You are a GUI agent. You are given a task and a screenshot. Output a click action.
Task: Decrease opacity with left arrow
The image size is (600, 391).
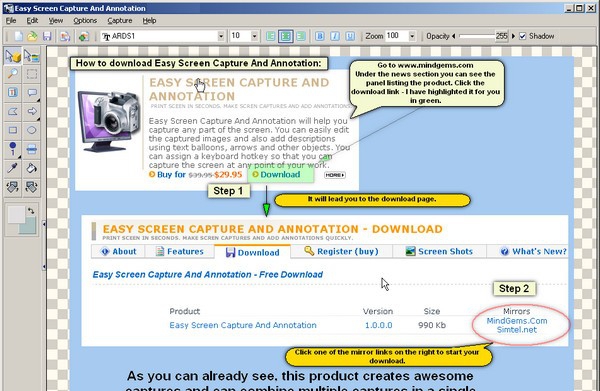(x=454, y=36)
